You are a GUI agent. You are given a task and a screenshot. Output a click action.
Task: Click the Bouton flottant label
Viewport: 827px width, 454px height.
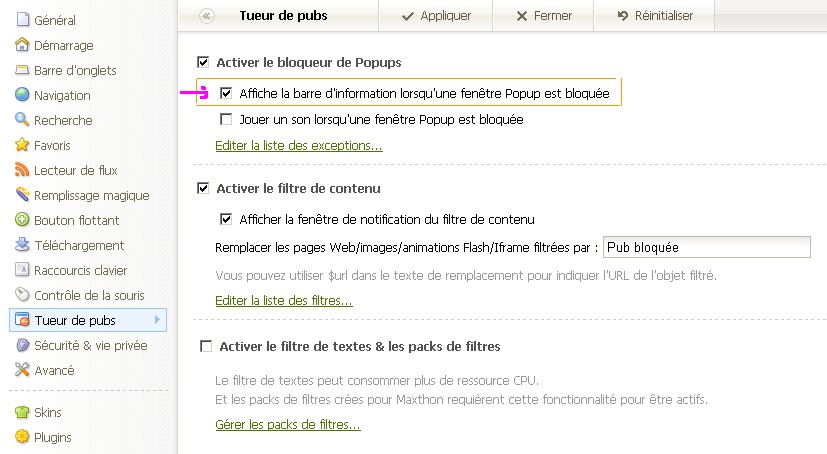76,220
